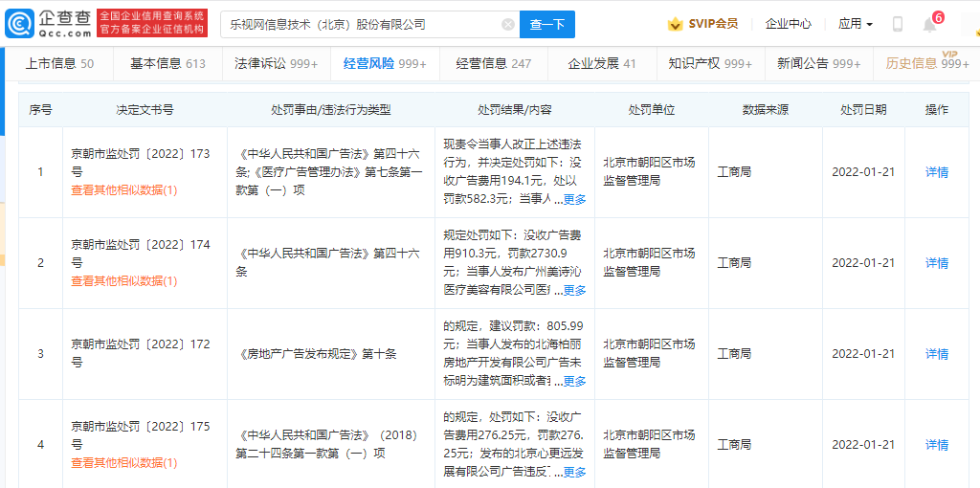Open 详情 for row 2 penalty
This screenshot has height=488, width=980.
(x=937, y=263)
